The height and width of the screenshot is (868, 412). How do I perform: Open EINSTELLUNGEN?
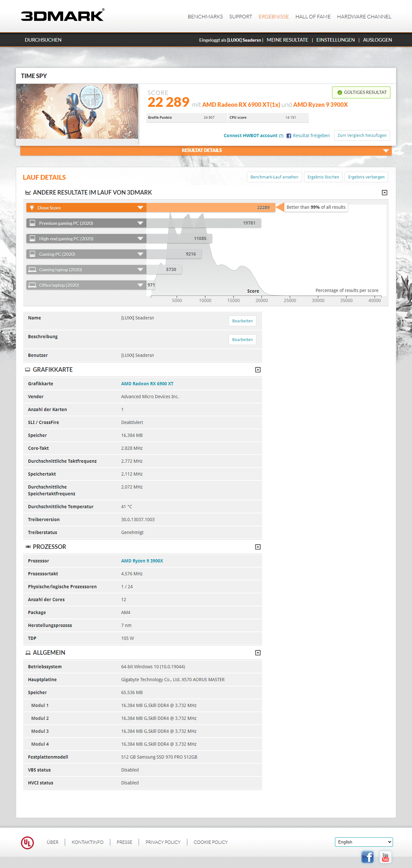tap(335, 40)
